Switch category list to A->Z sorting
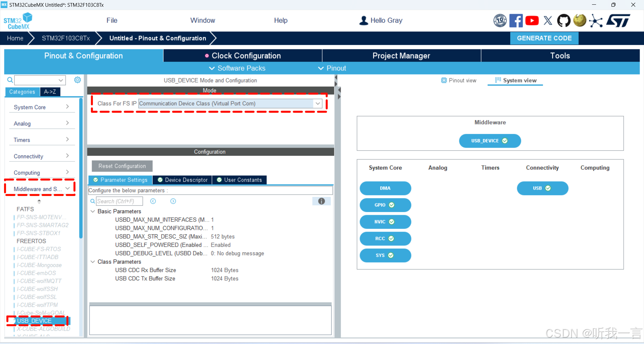Screen dimensions: 644x344 (x=50, y=92)
